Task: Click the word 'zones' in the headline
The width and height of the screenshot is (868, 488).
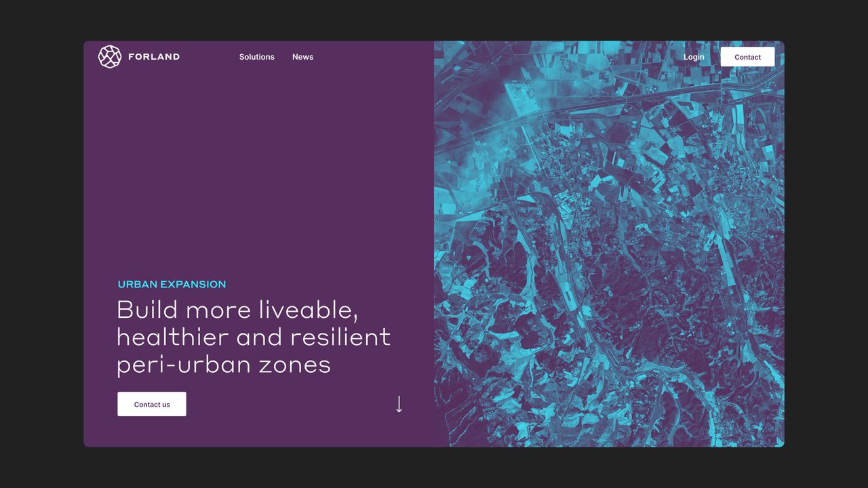Action: tap(294, 365)
